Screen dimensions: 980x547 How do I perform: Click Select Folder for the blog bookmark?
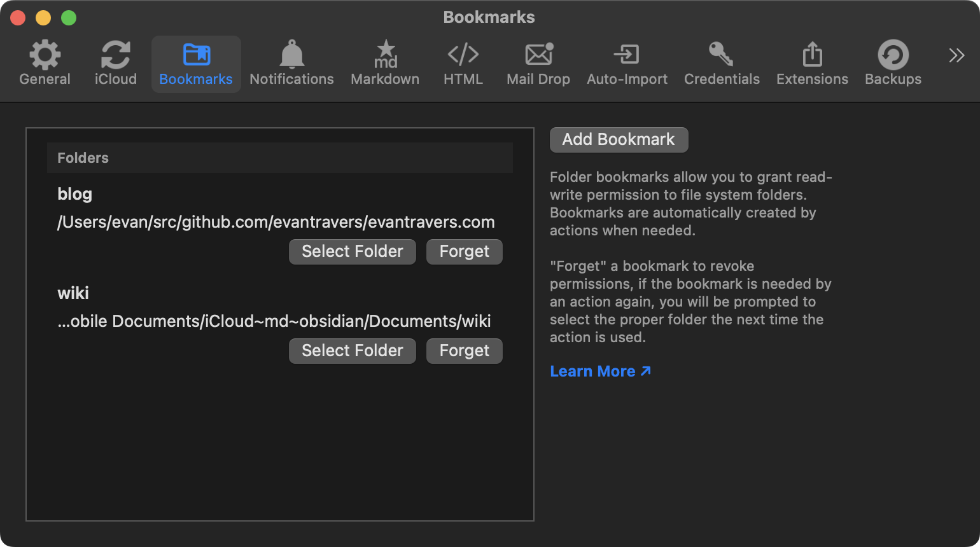point(353,252)
